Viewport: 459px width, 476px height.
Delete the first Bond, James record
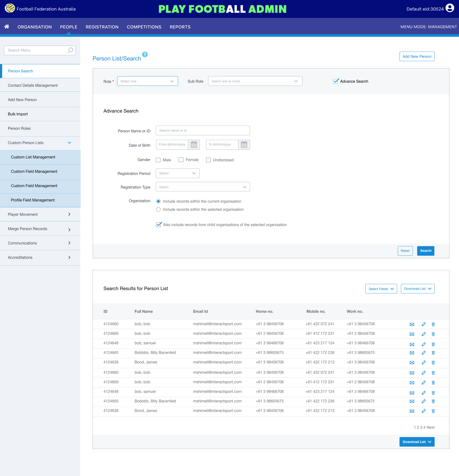pyautogui.click(x=433, y=362)
